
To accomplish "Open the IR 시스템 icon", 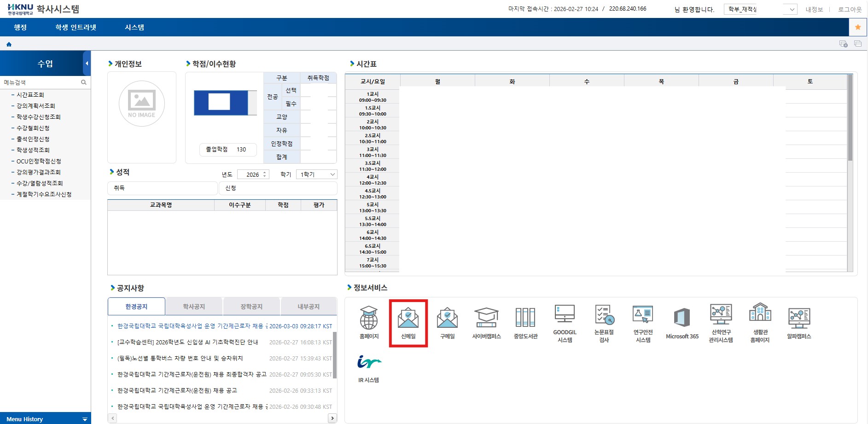I will tap(368, 367).
